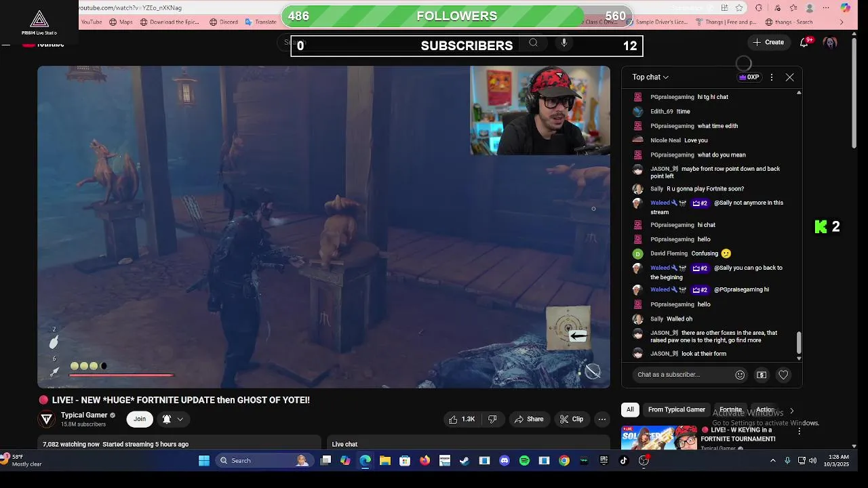
Task: Open Typical Gamer channel name link
Action: 84,415
